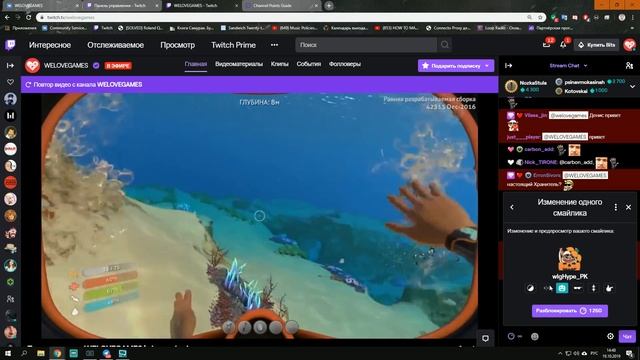
Task: Select the pointing hand emote modifier
Action: coord(609,288)
